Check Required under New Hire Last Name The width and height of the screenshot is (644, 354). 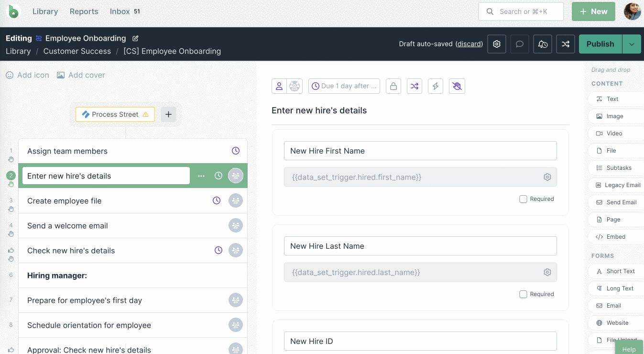tap(523, 294)
